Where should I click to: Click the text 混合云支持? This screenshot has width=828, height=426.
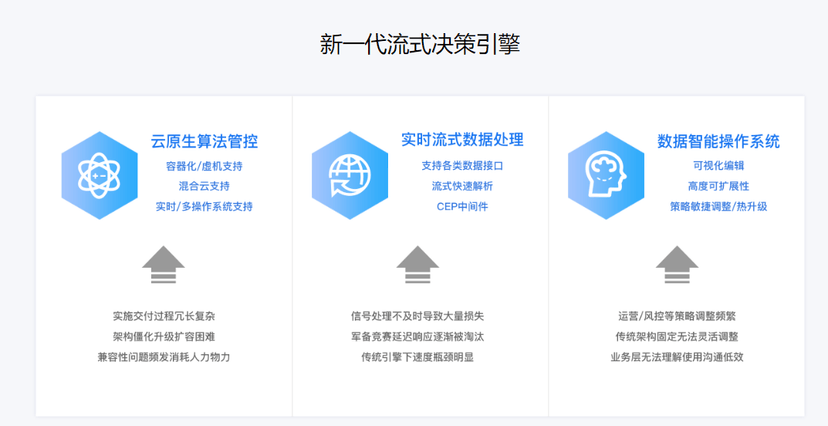(204, 186)
